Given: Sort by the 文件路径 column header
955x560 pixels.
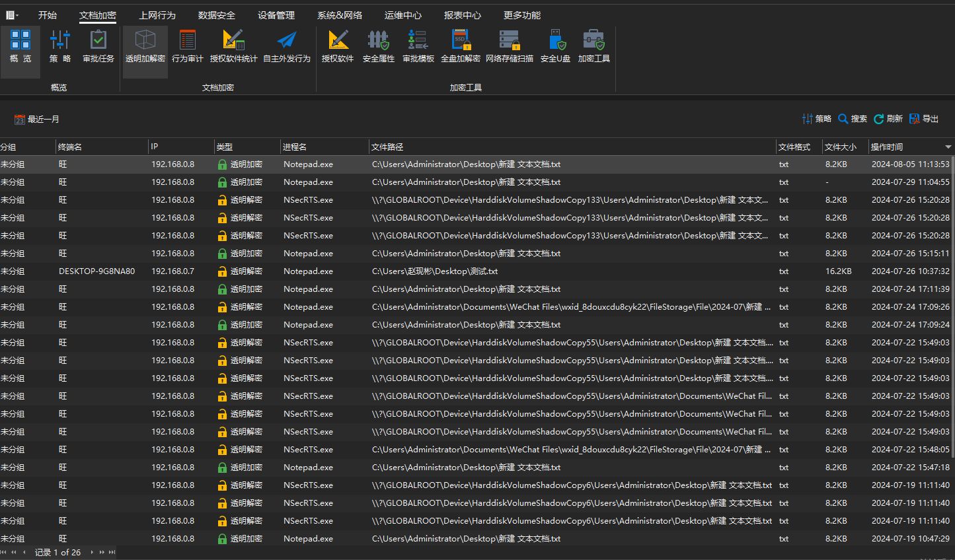Looking at the screenshot, I should point(572,147).
